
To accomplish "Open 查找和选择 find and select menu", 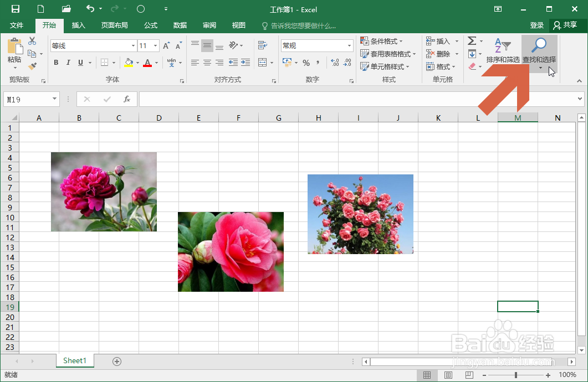I will [x=539, y=54].
